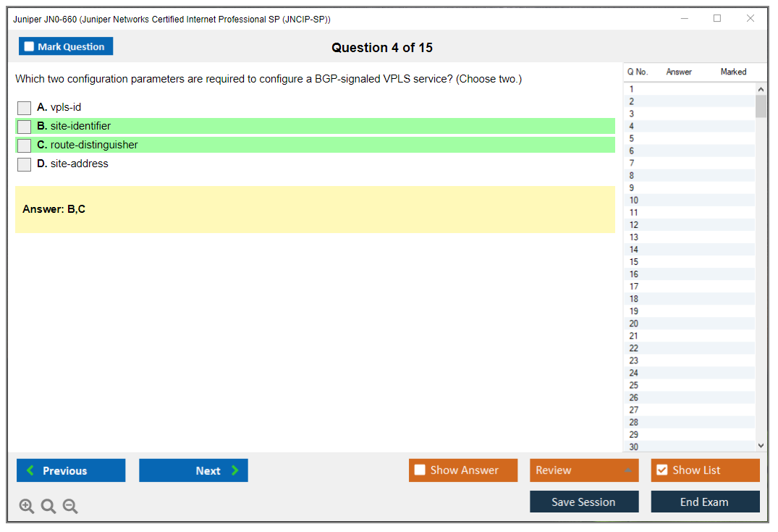This screenshot has width=778, height=532.
Task: Tick answer B site-identifier checkbox
Action: pyautogui.click(x=25, y=127)
